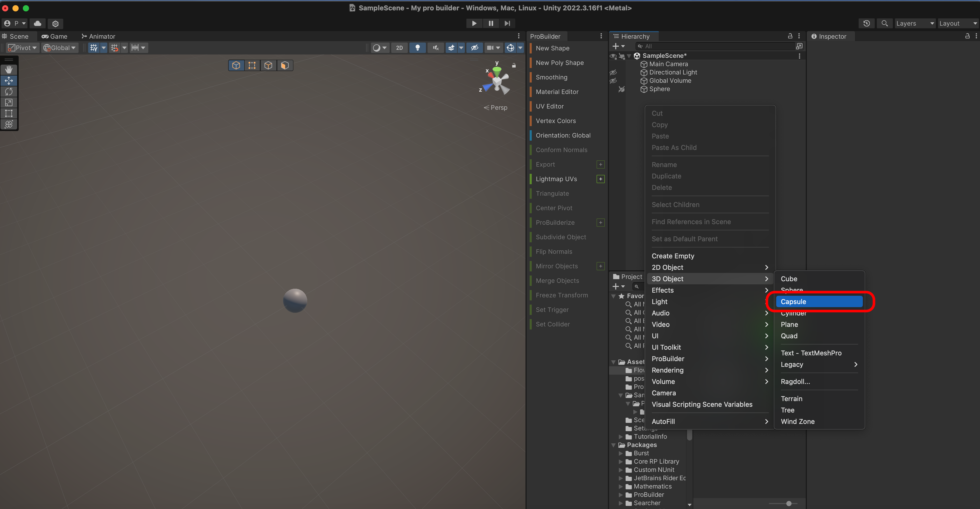This screenshot has width=980, height=509.
Task: Switch to the Game tab
Action: [54, 36]
